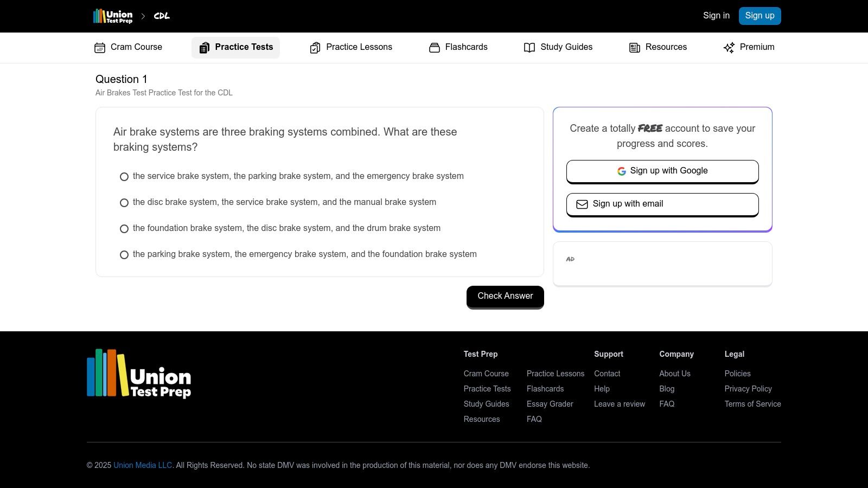Image resolution: width=868 pixels, height=488 pixels.
Task: Click the Union Test Prep header logo
Action: click(113, 16)
